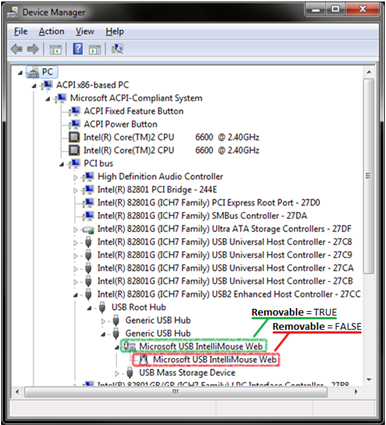Click the vertical scrollbar down arrow
The image size is (386, 425).
point(369,379)
